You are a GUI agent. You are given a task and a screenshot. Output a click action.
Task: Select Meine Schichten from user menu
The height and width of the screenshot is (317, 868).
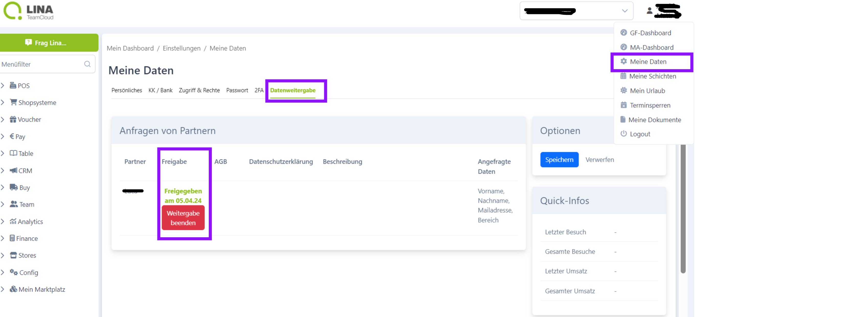[x=652, y=76]
